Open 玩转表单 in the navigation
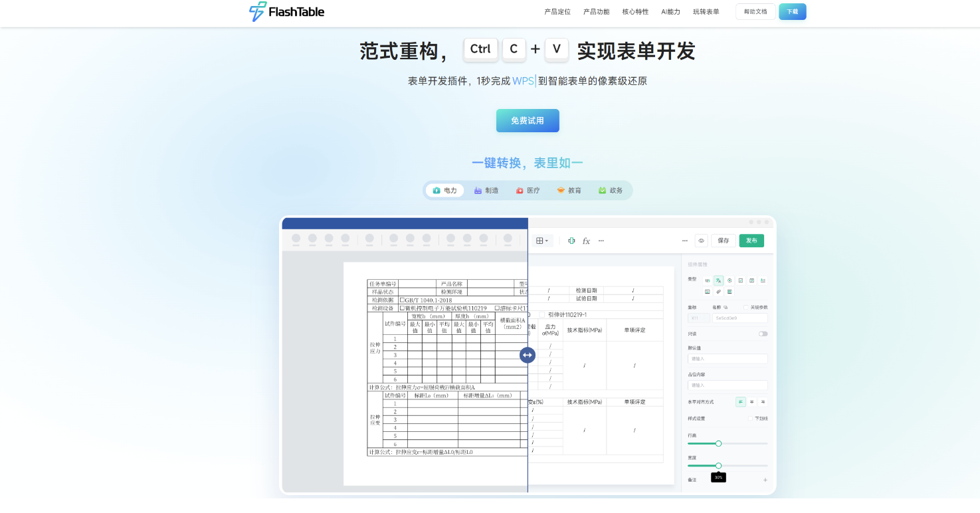 pyautogui.click(x=706, y=12)
